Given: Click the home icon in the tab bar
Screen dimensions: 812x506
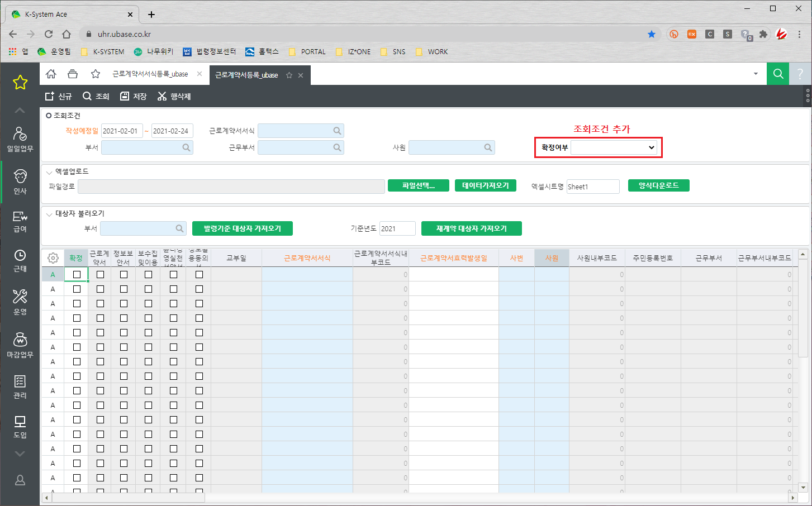Looking at the screenshot, I should (51, 74).
